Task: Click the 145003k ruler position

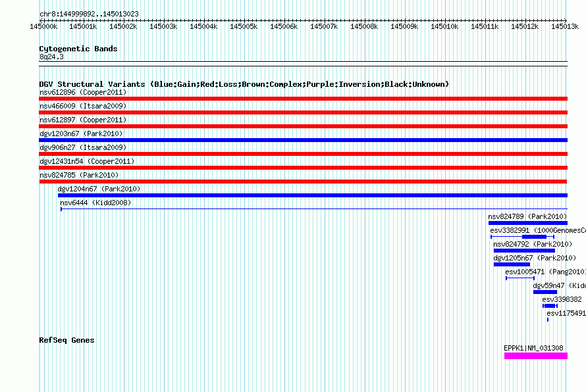Action: pos(163,26)
